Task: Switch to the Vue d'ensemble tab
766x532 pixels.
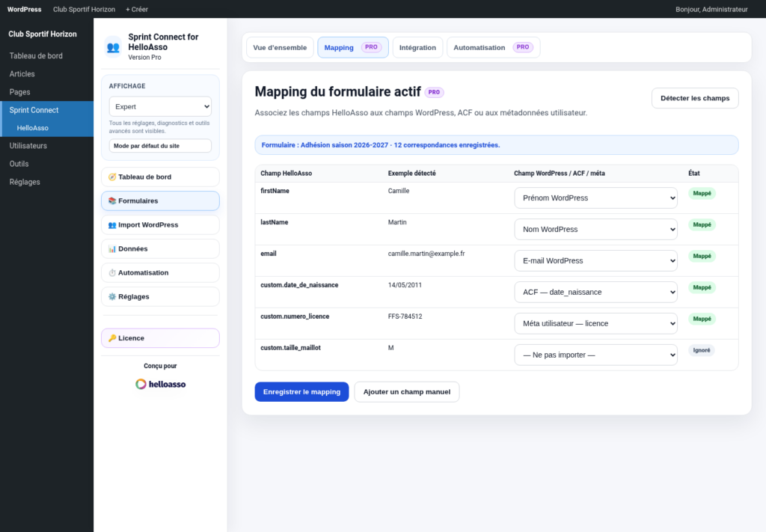Action: 280,47
